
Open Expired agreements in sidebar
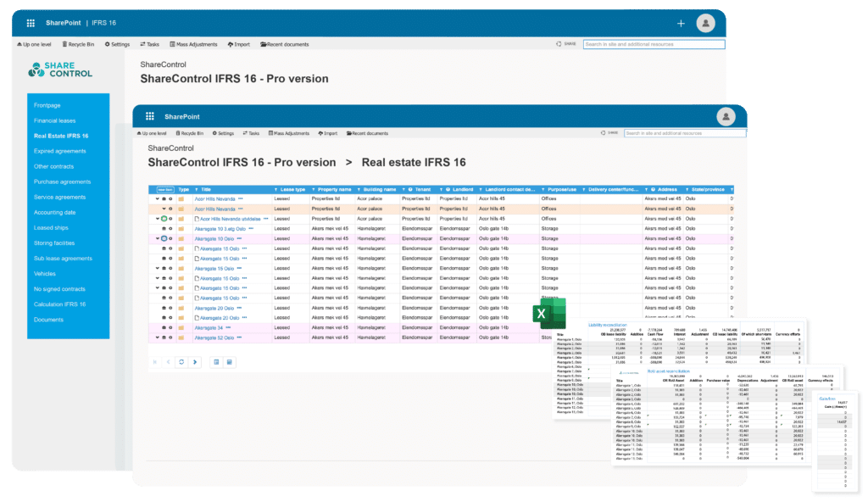click(60, 151)
